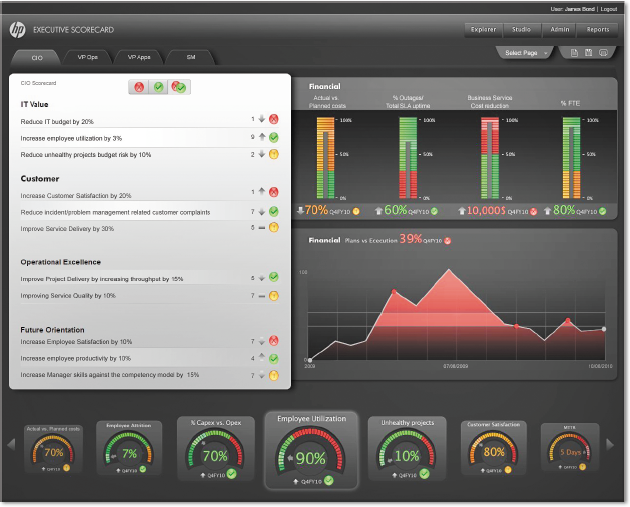Click the Logout link
Screen dimensions: 630x507
pos(608,8)
